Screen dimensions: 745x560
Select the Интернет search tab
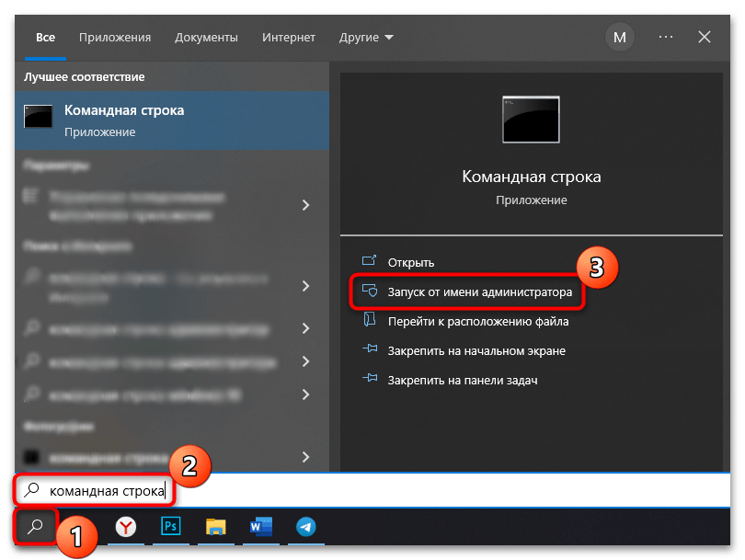coord(288,38)
